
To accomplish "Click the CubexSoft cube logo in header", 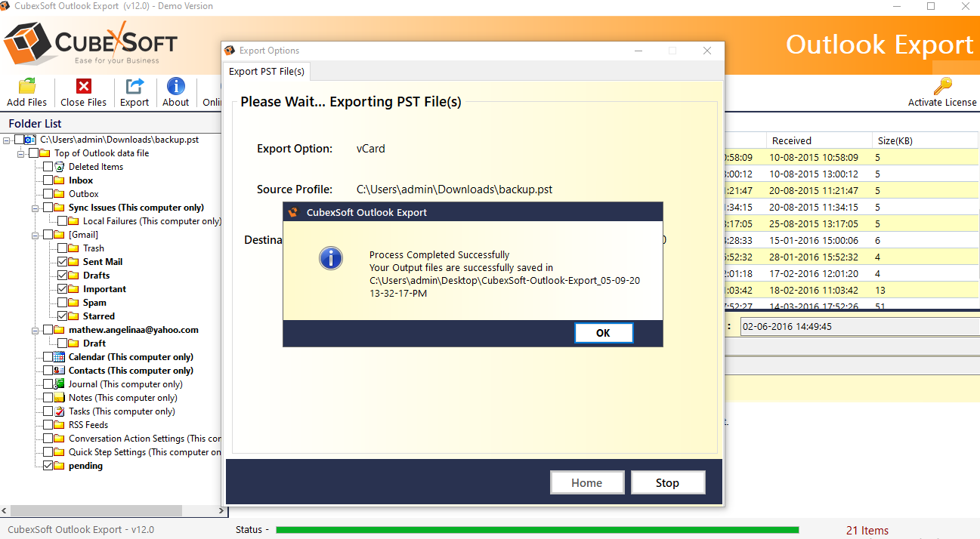I will tap(26, 44).
